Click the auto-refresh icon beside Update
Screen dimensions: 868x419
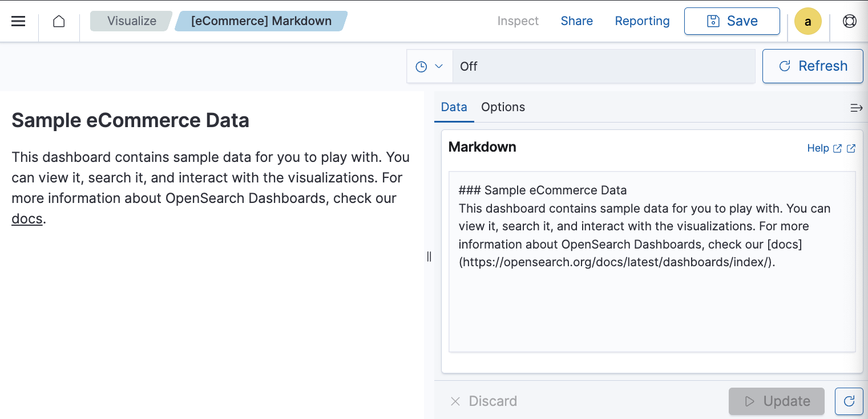(x=849, y=401)
